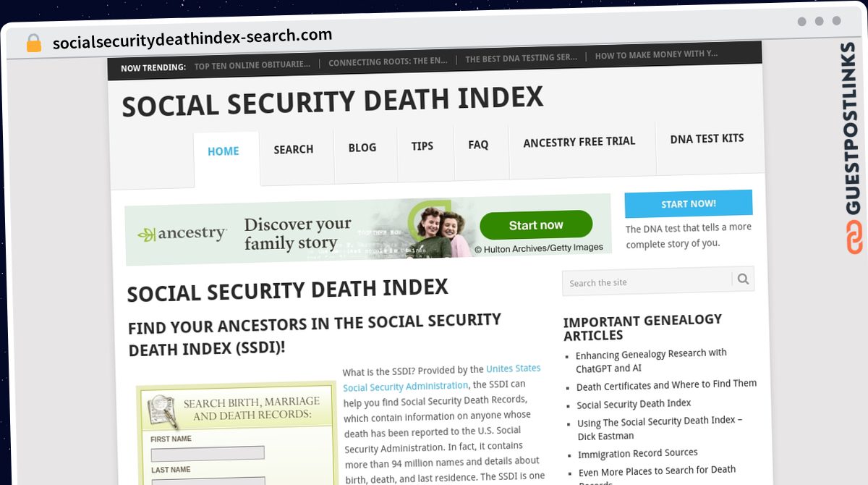Image resolution: width=868 pixels, height=485 pixels.
Task: Follow the Unites States Social Security Administration link
Action: point(441,378)
